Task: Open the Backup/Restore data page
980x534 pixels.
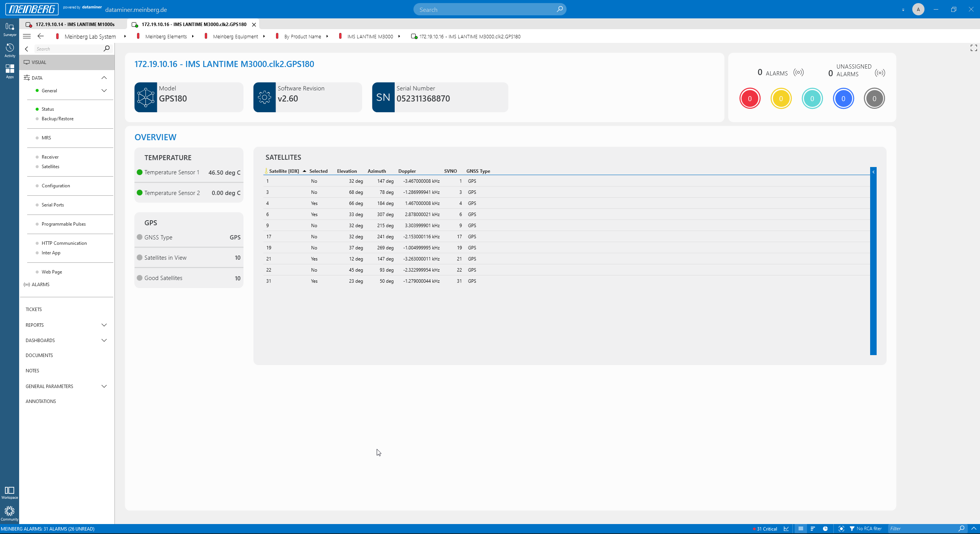Action: pos(57,119)
